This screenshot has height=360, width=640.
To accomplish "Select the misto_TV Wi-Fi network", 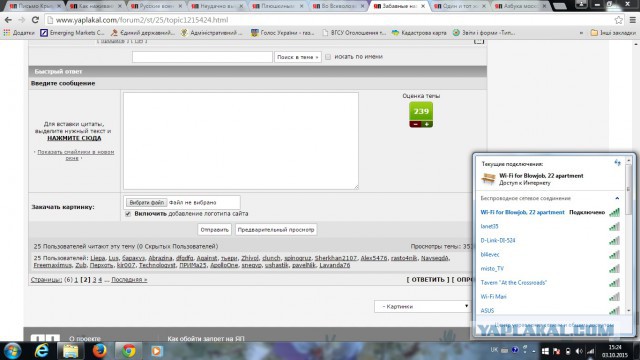I will pyautogui.click(x=550, y=269).
